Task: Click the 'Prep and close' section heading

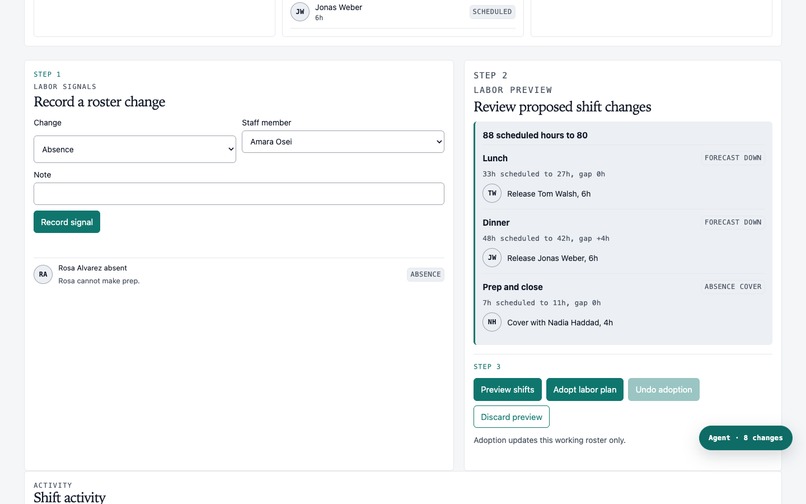Action: click(512, 287)
